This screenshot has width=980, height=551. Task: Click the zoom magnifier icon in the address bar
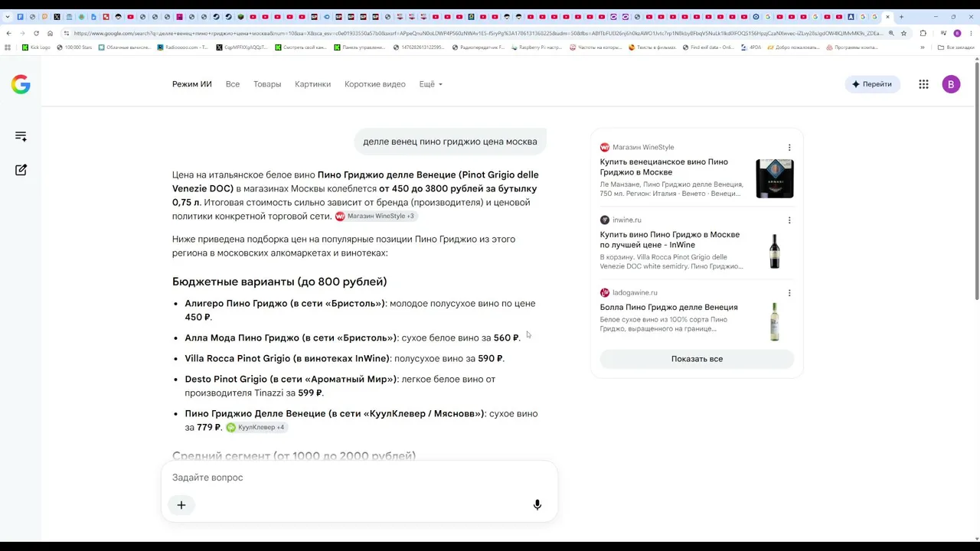tap(891, 33)
